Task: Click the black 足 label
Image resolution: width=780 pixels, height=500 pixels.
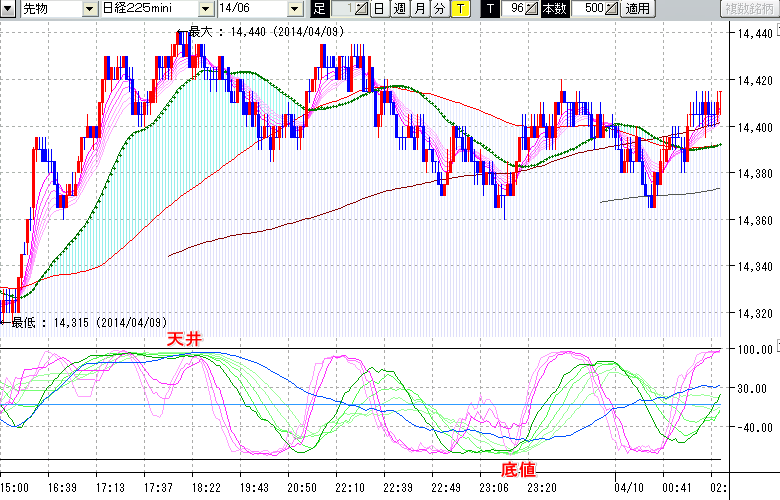Action: coord(319,9)
